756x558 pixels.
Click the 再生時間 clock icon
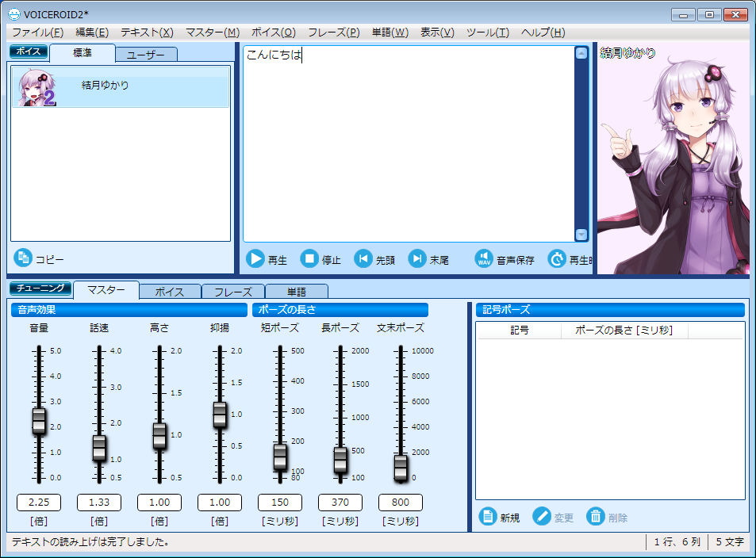tap(557, 258)
